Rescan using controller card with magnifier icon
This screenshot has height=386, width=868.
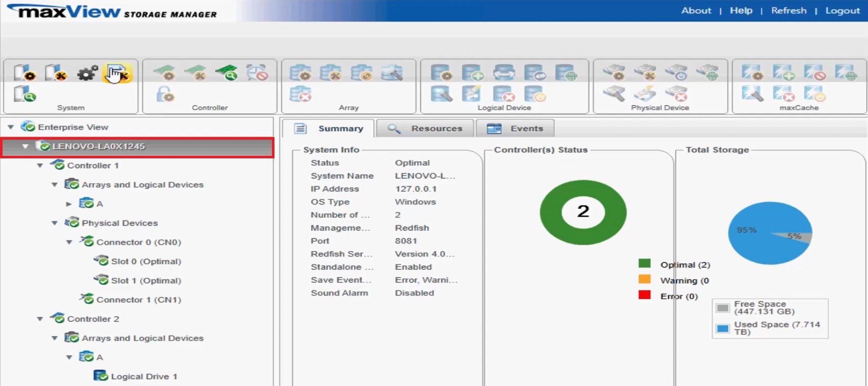(x=226, y=73)
